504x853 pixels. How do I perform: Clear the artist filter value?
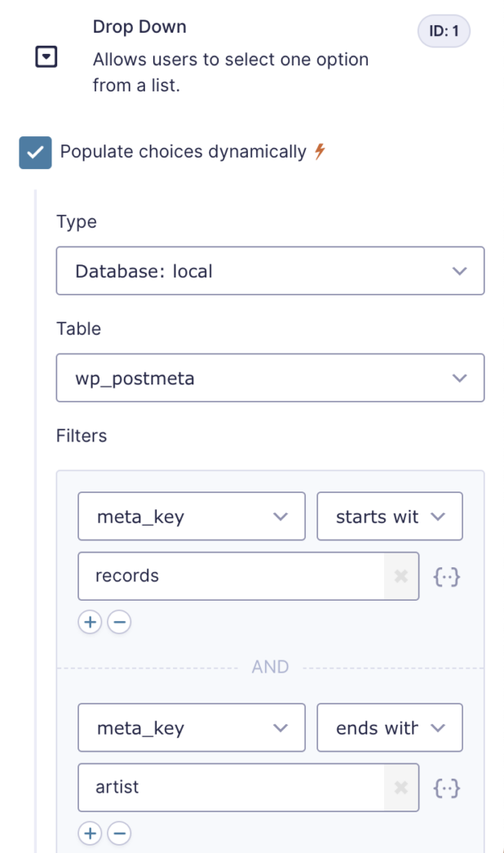pyautogui.click(x=400, y=788)
